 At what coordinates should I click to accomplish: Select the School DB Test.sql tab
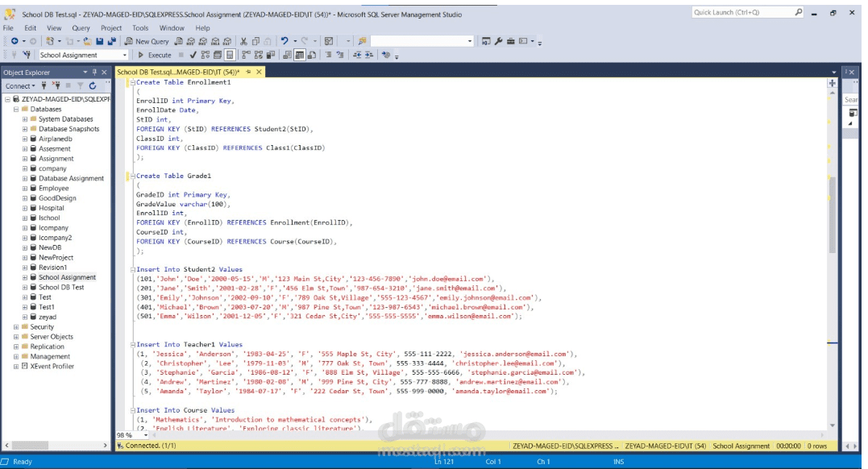click(x=177, y=71)
